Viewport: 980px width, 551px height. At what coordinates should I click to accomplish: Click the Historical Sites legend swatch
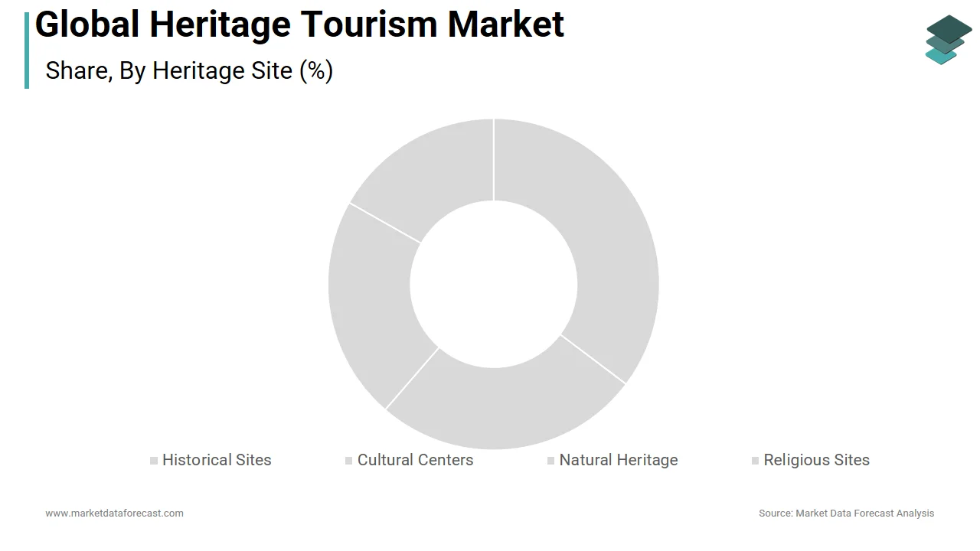coord(154,461)
